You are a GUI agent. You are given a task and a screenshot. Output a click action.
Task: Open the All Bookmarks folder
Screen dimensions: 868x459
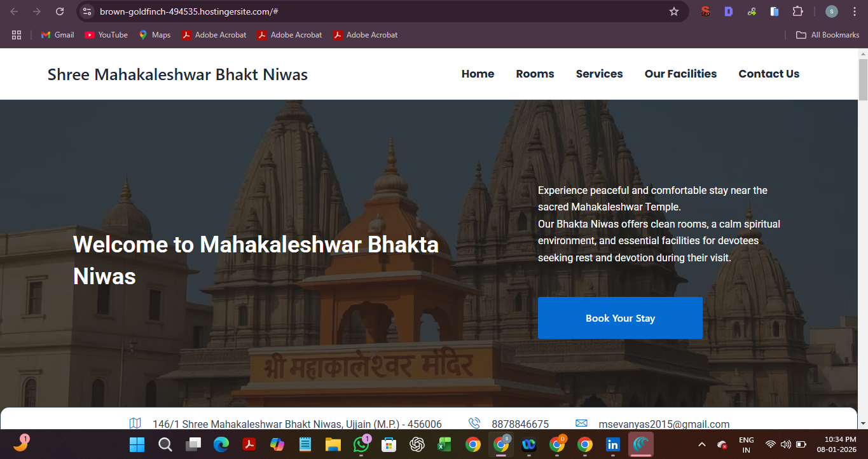tap(828, 35)
